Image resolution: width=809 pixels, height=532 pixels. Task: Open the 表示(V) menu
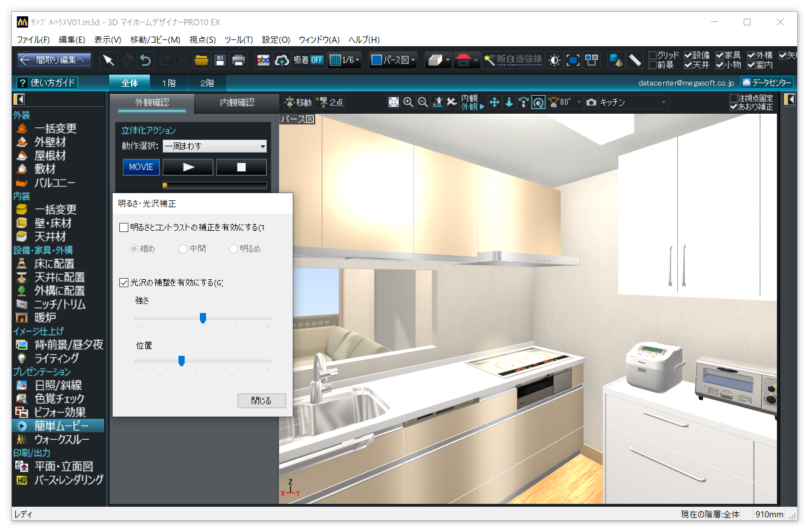click(108, 40)
